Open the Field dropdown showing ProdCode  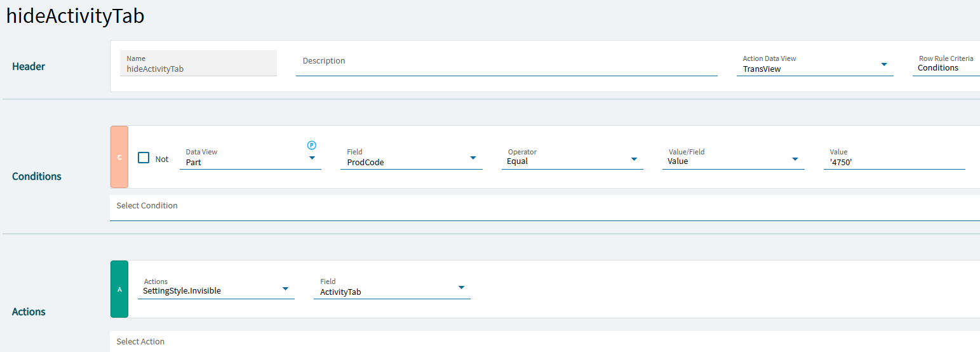click(x=473, y=158)
